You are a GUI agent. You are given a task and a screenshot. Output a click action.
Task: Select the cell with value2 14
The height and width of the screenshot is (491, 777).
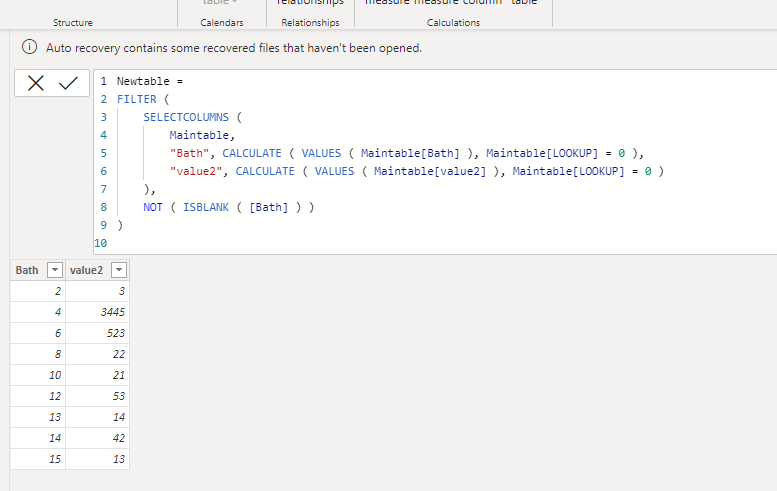[x=98, y=417]
